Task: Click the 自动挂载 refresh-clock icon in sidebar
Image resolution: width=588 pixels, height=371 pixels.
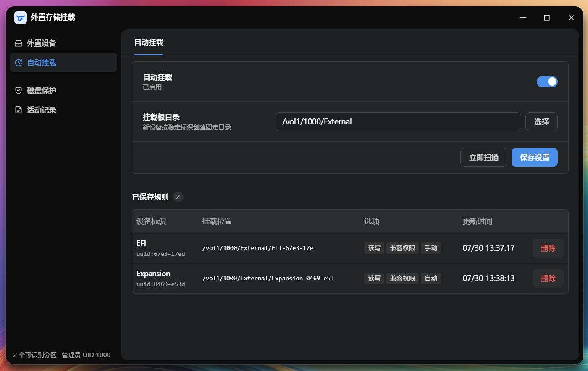Action: pyautogui.click(x=18, y=63)
